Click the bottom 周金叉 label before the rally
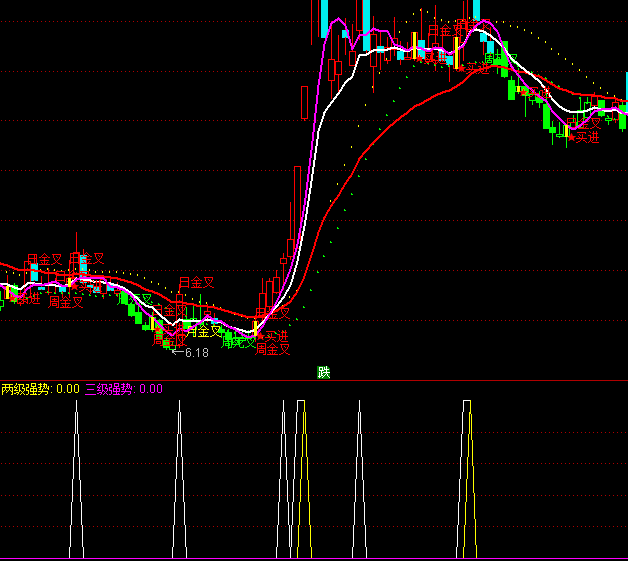 pos(272,350)
